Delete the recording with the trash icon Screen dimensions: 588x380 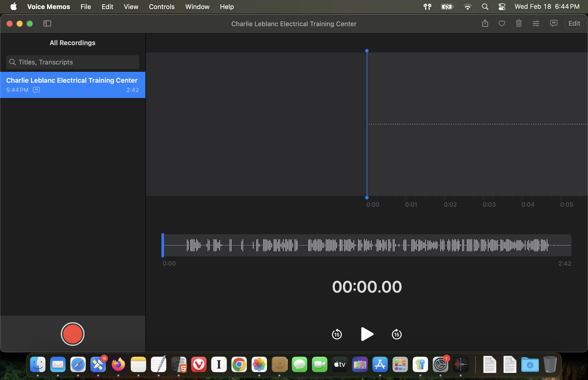click(519, 23)
